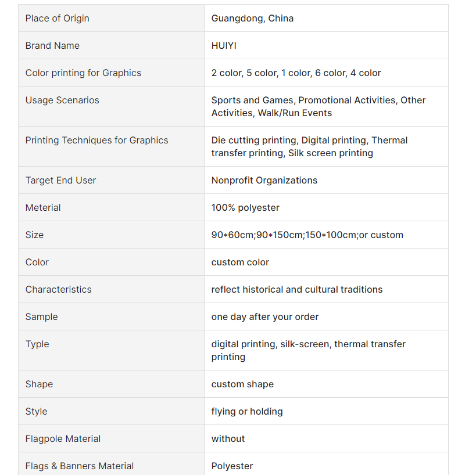Select the "Color printing for Graphics" label
The height and width of the screenshot is (475, 476).
pyautogui.click(x=83, y=73)
